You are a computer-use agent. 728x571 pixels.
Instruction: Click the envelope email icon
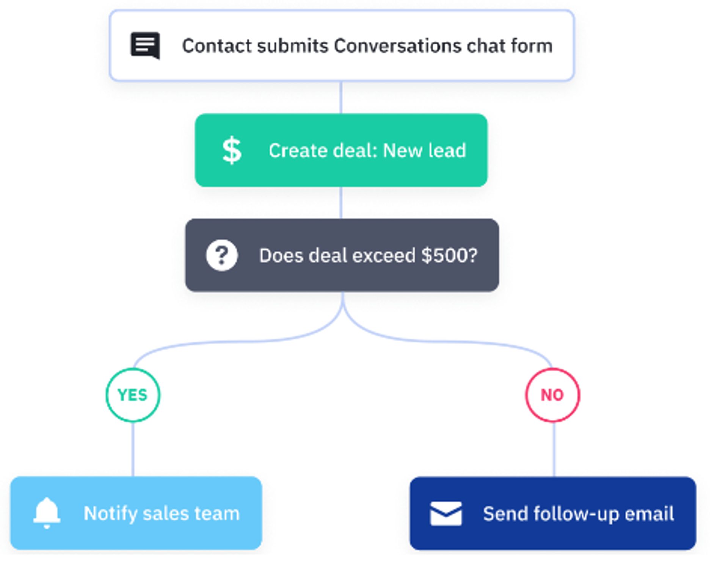tap(446, 513)
